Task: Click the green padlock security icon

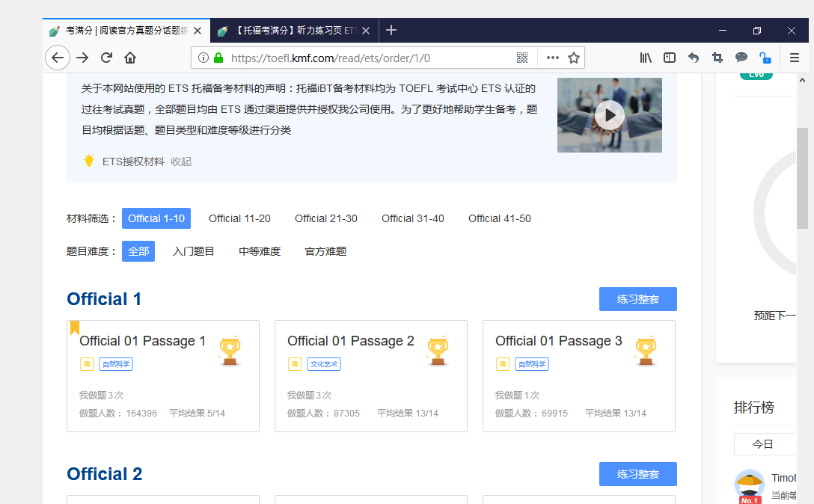Action: click(218, 58)
